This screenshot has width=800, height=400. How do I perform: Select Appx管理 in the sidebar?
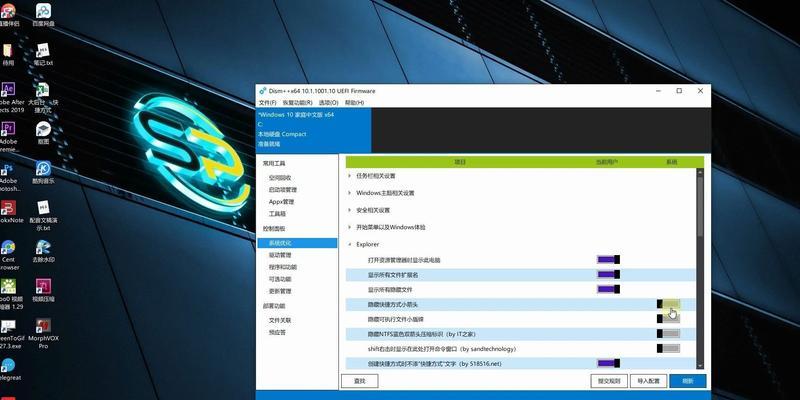coord(281,202)
